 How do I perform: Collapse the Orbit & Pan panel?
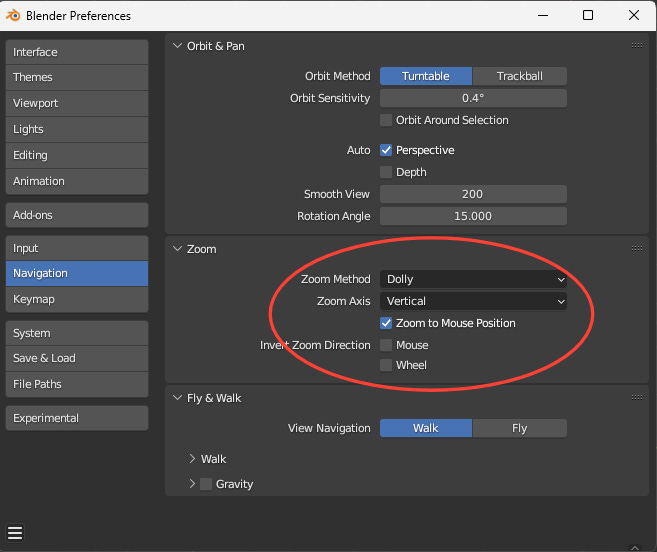(x=177, y=46)
